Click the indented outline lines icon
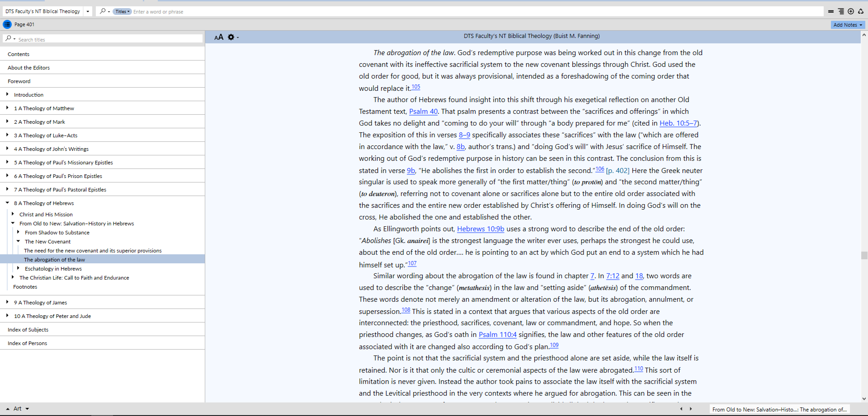868x416 pixels. tap(841, 12)
